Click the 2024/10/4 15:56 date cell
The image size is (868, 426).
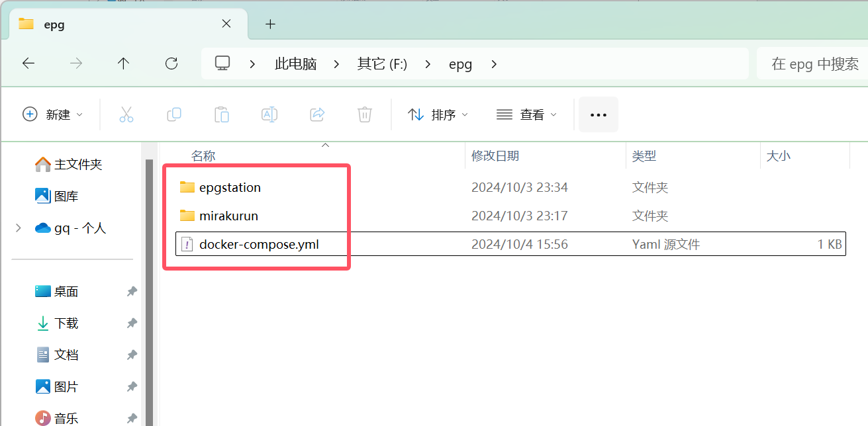pyautogui.click(x=520, y=245)
